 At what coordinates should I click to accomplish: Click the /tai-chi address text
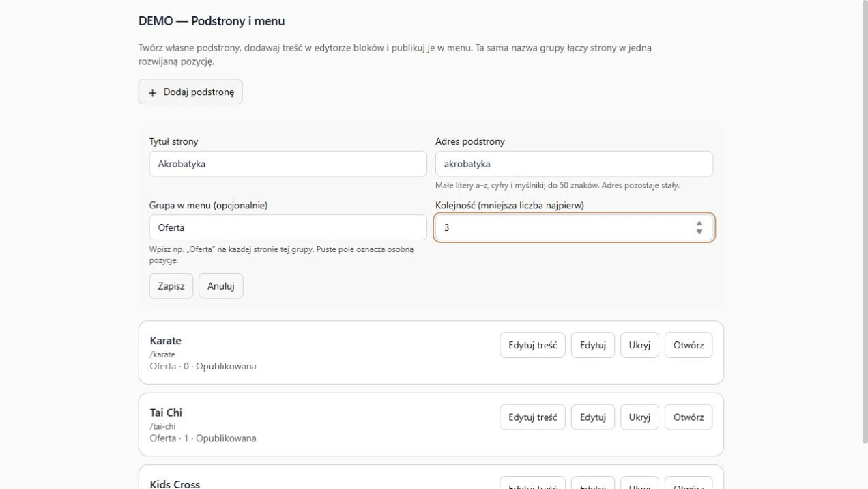[163, 426]
